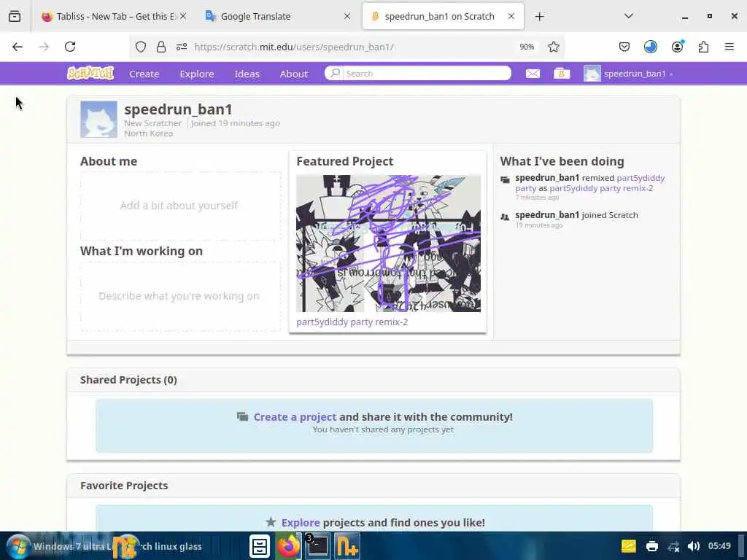Open the Explore menu item
The image size is (747, 560).
[197, 74]
